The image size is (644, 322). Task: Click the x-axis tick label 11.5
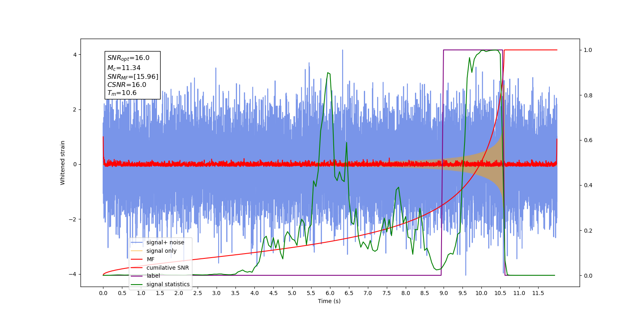coord(538,293)
